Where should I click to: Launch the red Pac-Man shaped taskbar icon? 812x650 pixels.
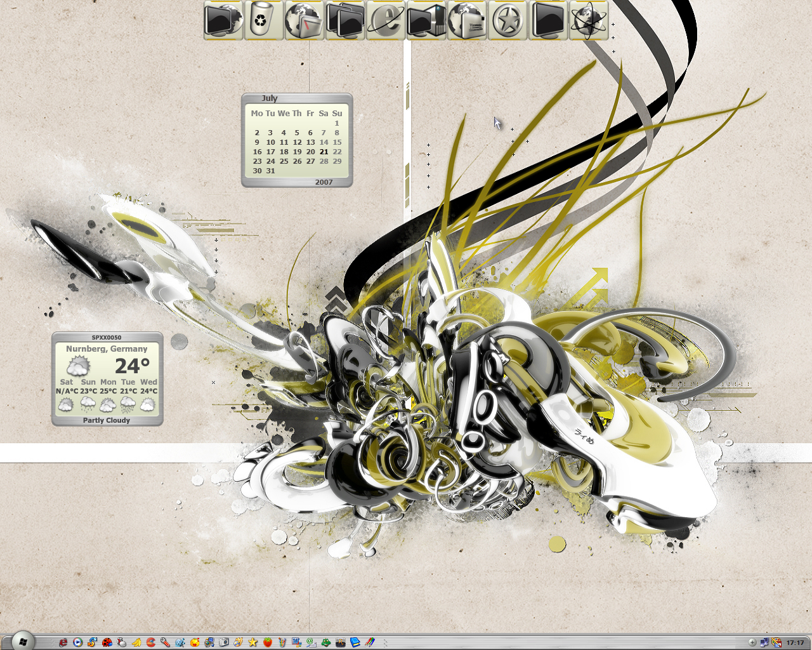point(151,642)
